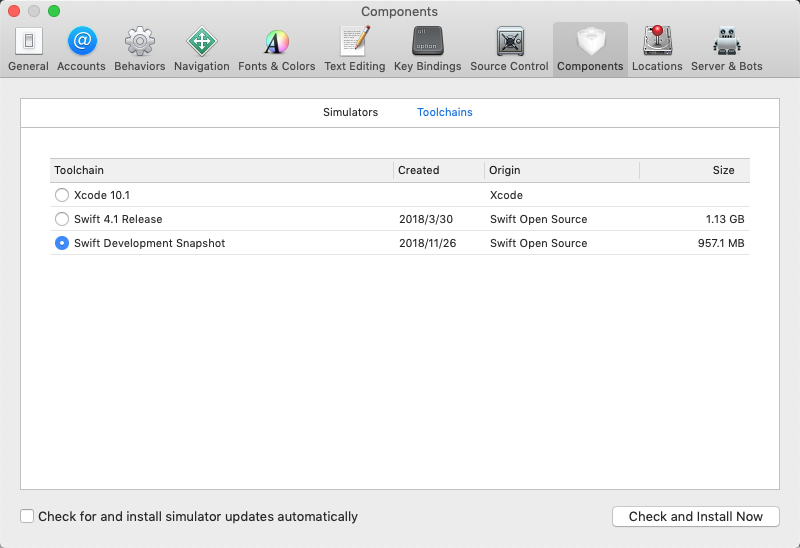Sort by Created column header

click(x=439, y=170)
